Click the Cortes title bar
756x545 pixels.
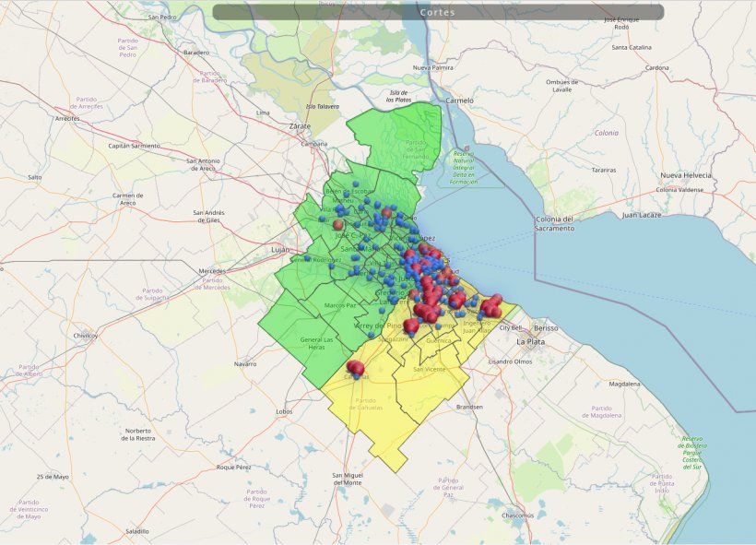[x=438, y=12]
